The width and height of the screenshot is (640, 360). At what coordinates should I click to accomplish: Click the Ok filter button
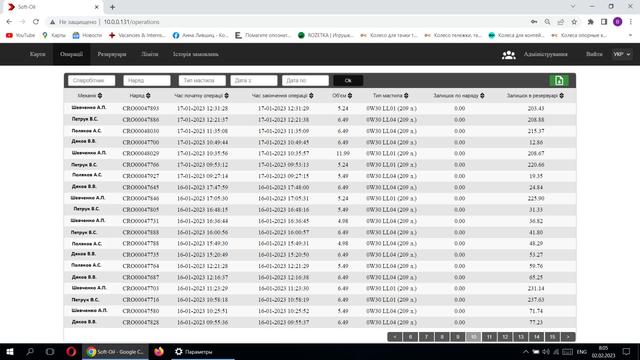click(348, 80)
